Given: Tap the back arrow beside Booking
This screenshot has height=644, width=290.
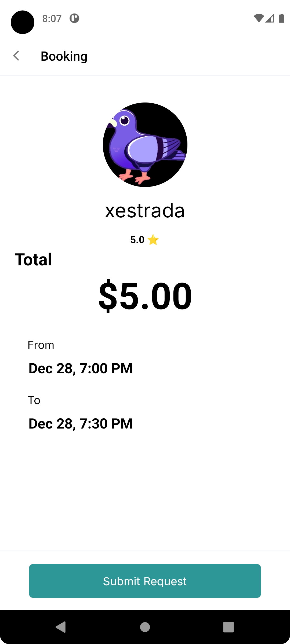Looking at the screenshot, I should pos(16,56).
